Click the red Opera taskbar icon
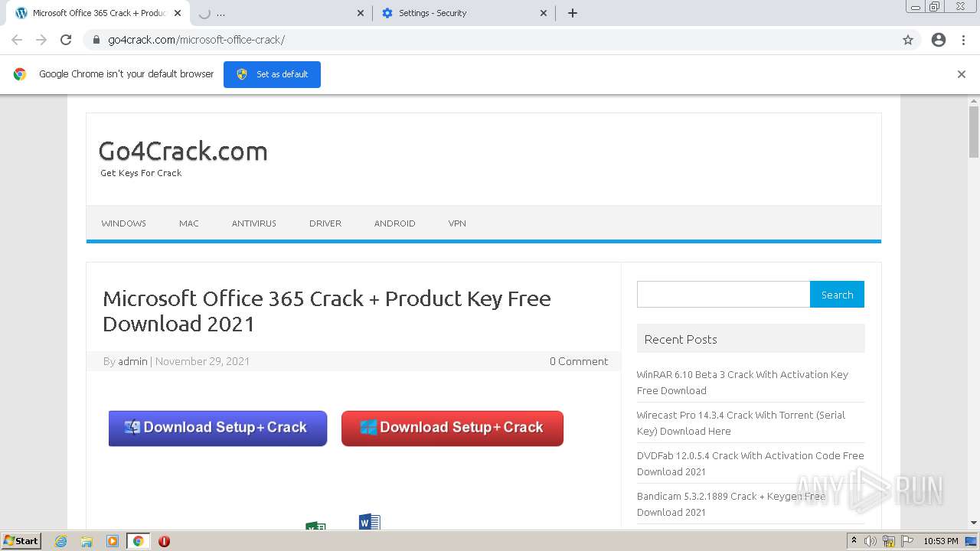 pos(164,541)
